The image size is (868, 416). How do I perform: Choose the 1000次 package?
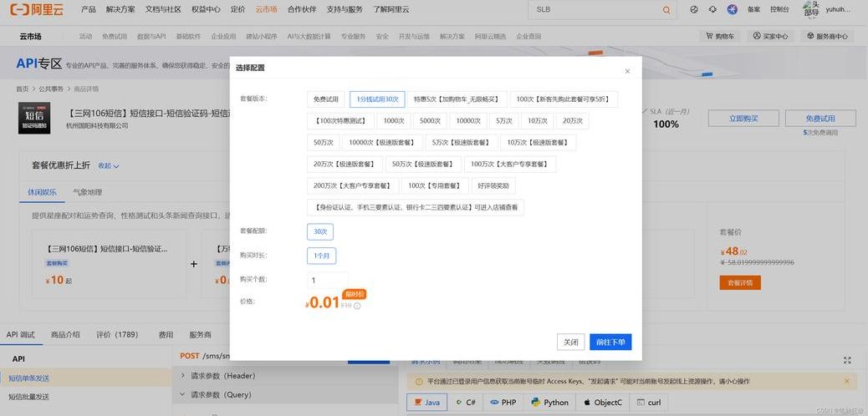[x=394, y=120]
